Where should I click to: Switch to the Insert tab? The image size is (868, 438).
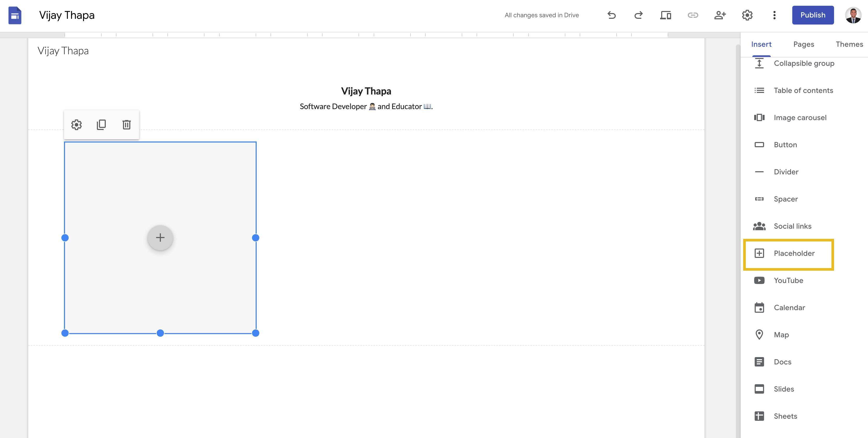pyautogui.click(x=761, y=44)
